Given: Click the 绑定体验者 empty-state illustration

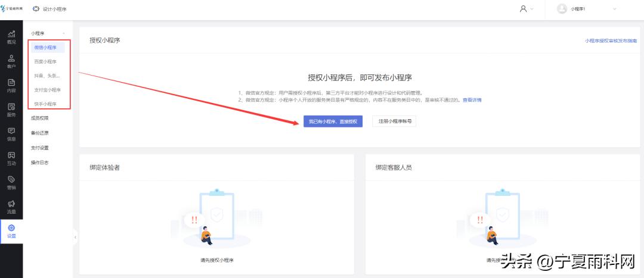Looking at the screenshot, I should 216,218.
